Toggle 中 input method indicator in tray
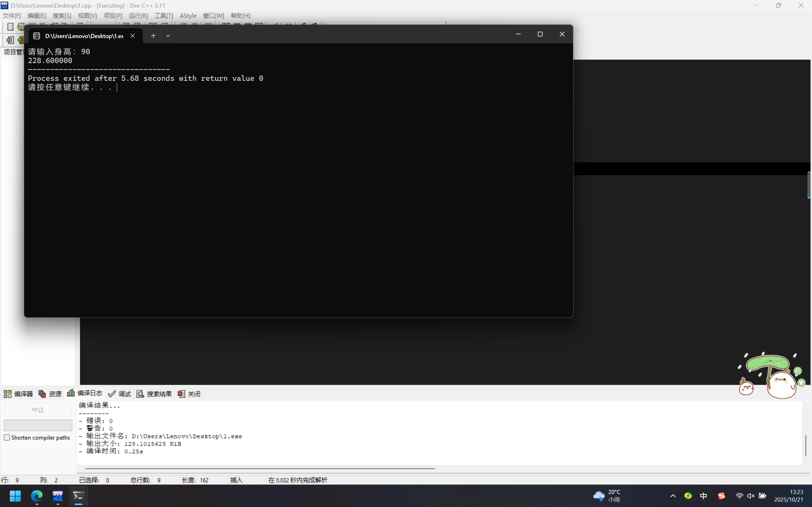The width and height of the screenshot is (812, 507). point(703,496)
